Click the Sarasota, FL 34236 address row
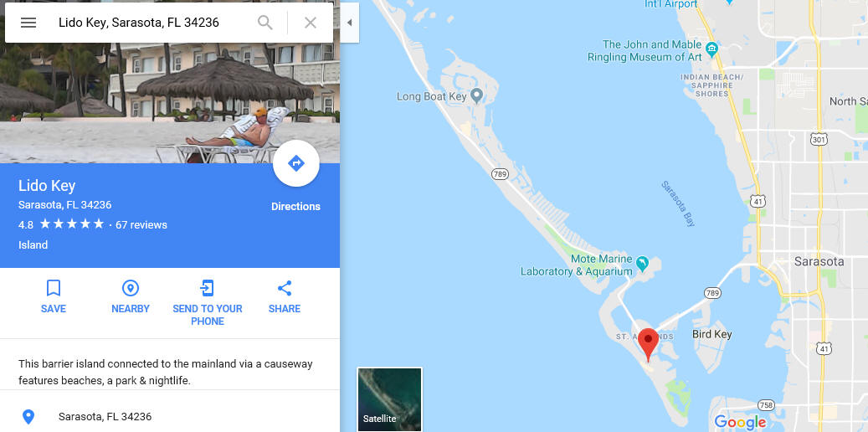The image size is (868, 432). pyautogui.click(x=170, y=416)
